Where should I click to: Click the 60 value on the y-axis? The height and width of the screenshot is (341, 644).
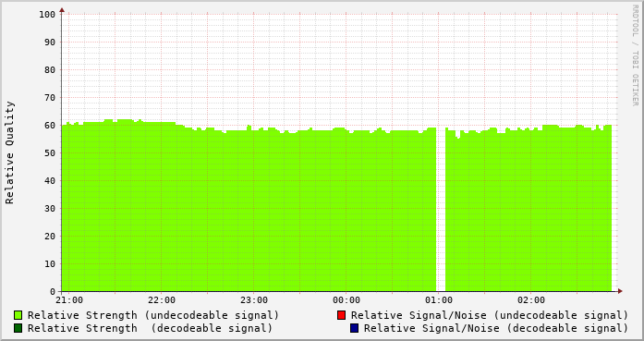pyautogui.click(x=50, y=126)
